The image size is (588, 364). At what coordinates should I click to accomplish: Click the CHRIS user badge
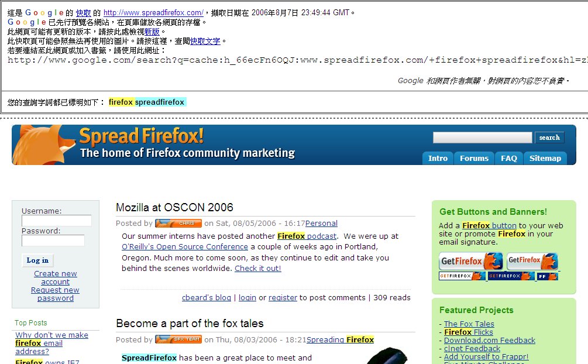coord(178,224)
